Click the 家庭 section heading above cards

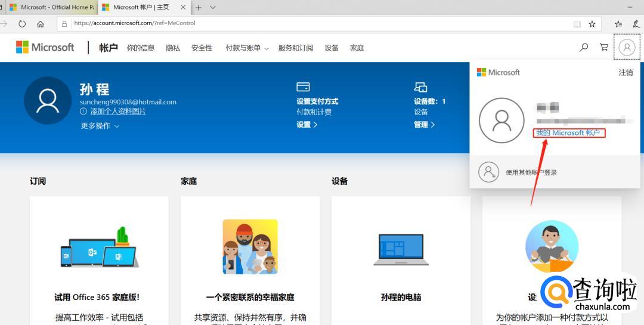(189, 181)
